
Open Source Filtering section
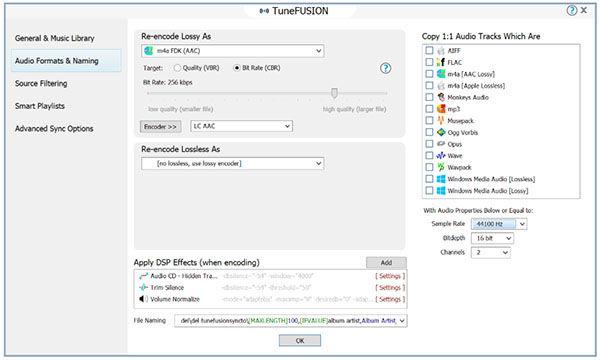coord(41,83)
